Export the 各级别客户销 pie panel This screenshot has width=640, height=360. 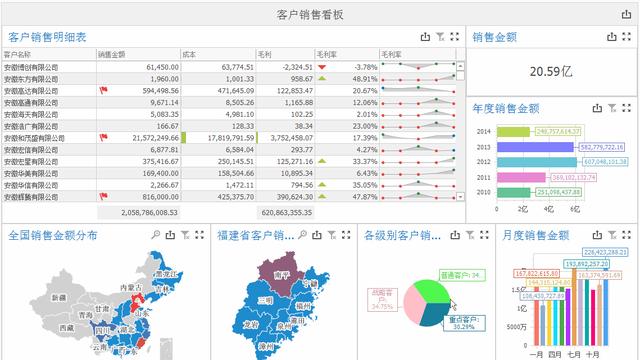pyautogui.click(x=455, y=235)
